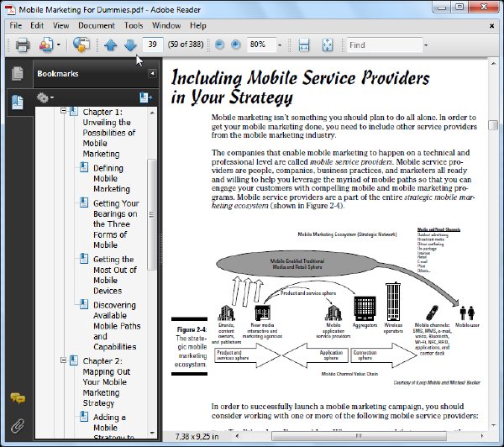This screenshot has width=504, height=447.
Task: Click the Chapter 2 bookmark page icon
Action: (x=74, y=360)
